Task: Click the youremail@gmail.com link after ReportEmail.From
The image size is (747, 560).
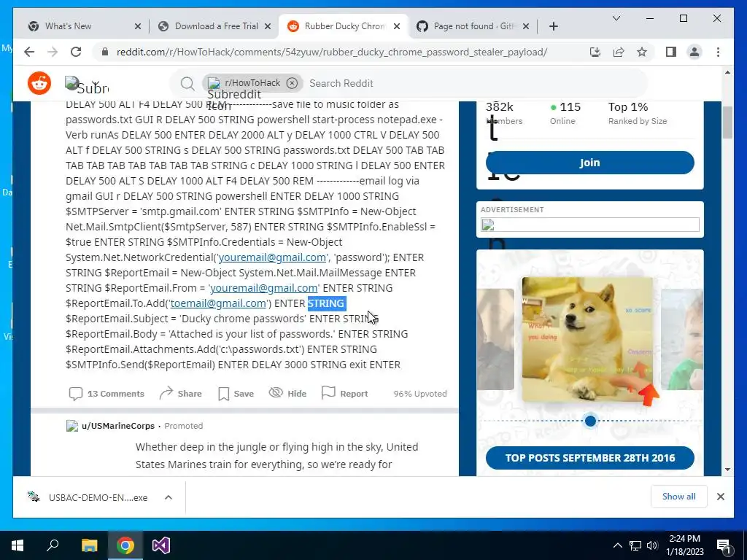Action: (x=264, y=288)
